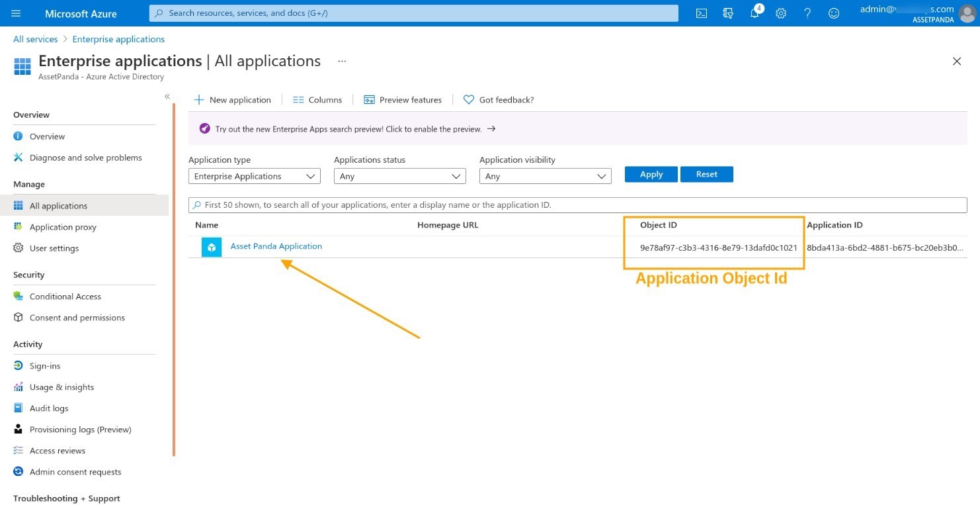Click the arrow after the preview banner text
The width and height of the screenshot is (980, 505).
(x=491, y=129)
